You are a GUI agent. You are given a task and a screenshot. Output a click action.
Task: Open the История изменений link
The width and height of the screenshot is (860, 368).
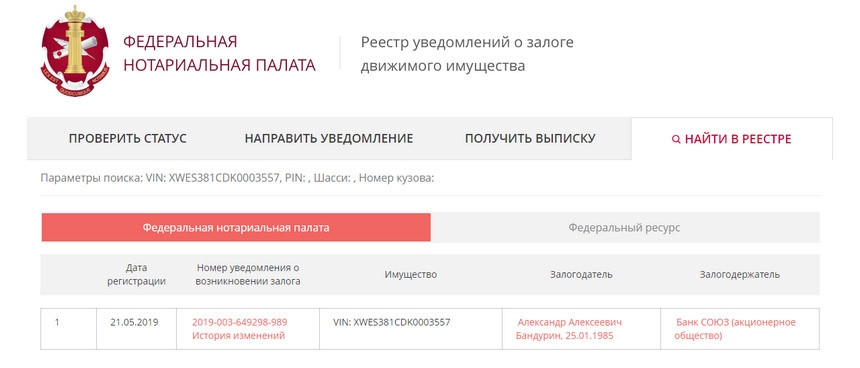point(239,336)
